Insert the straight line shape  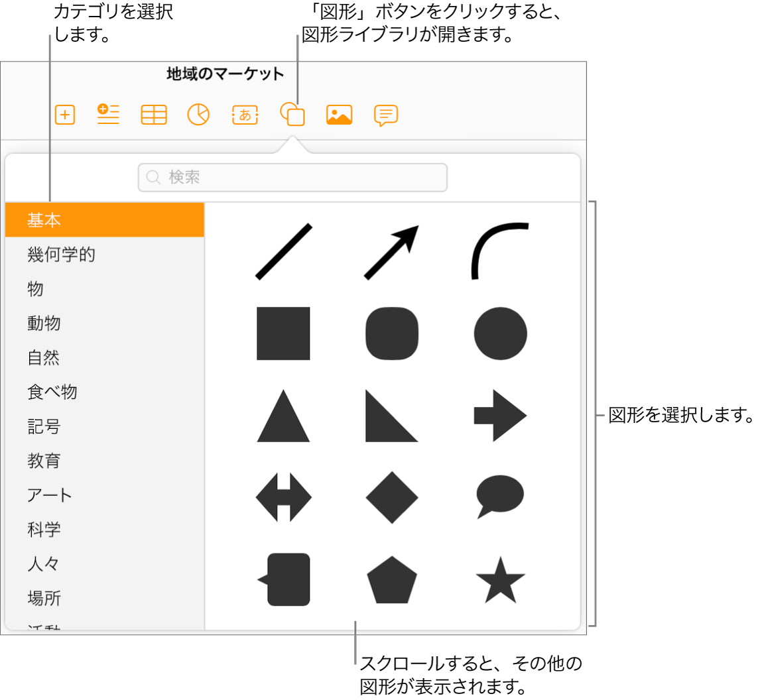284,252
